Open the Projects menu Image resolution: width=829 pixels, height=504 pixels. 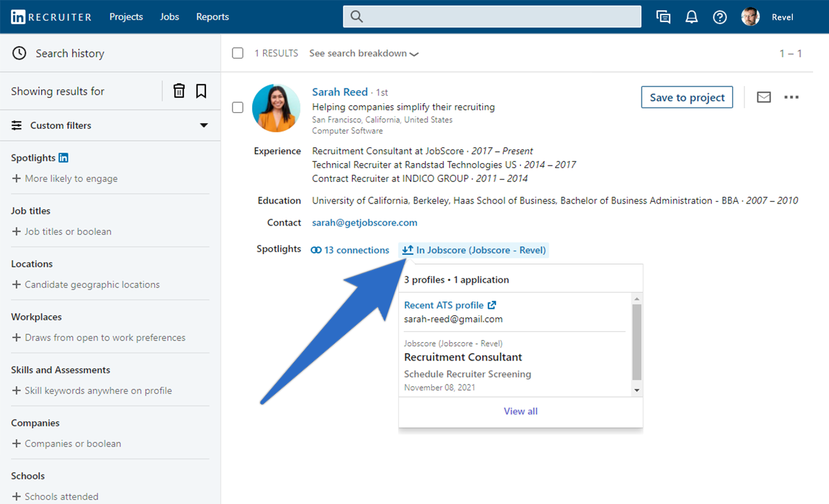(126, 16)
